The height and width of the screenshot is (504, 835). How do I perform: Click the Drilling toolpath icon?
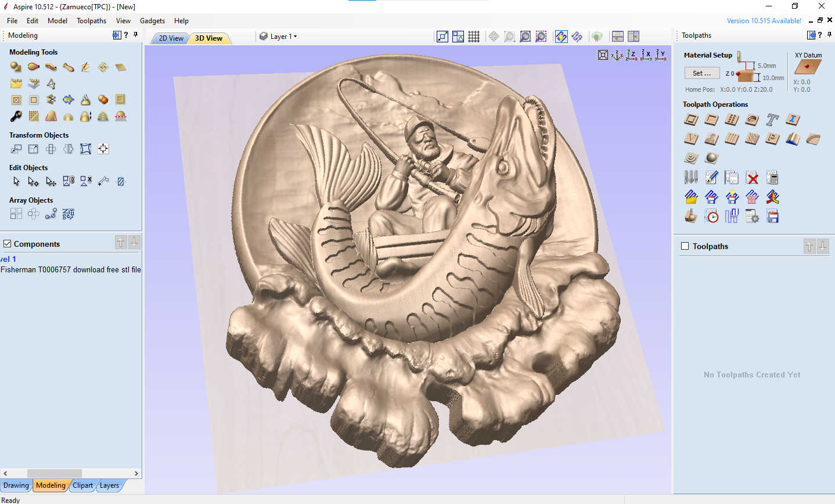(x=732, y=120)
